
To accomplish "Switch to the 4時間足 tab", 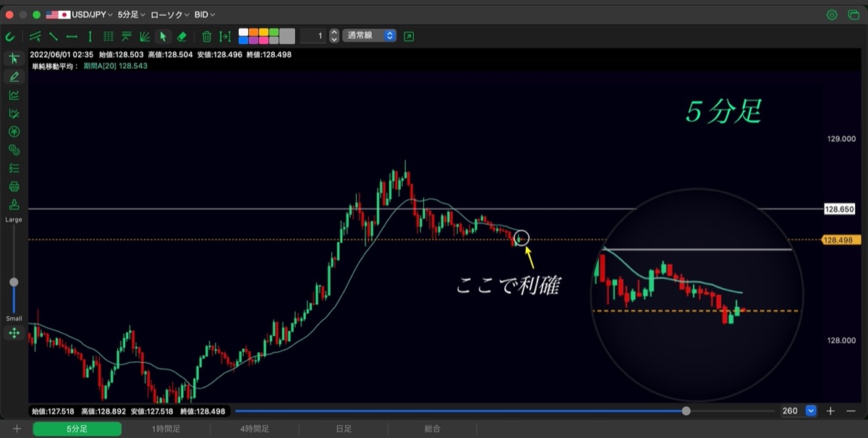I will (255, 429).
